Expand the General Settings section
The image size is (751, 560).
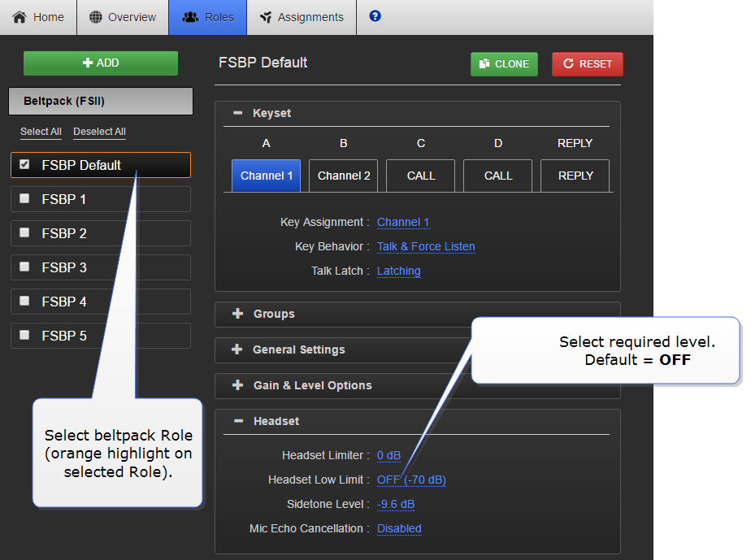(237, 349)
